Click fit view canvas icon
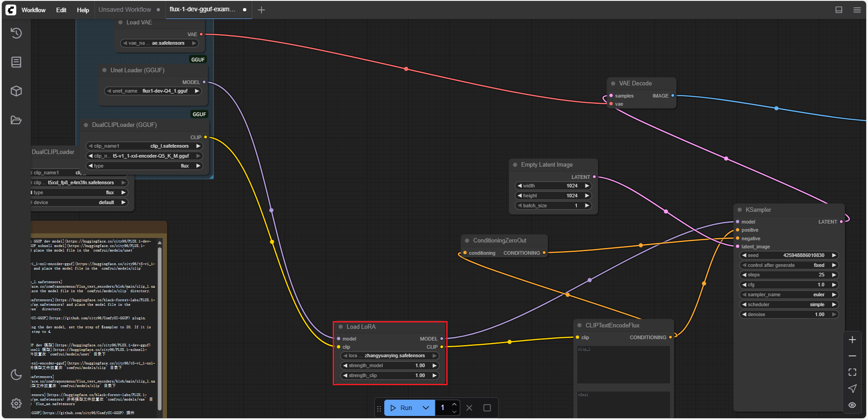The height and width of the screenshot is (420, 868). pyautogui.click(x=852, y=372)
